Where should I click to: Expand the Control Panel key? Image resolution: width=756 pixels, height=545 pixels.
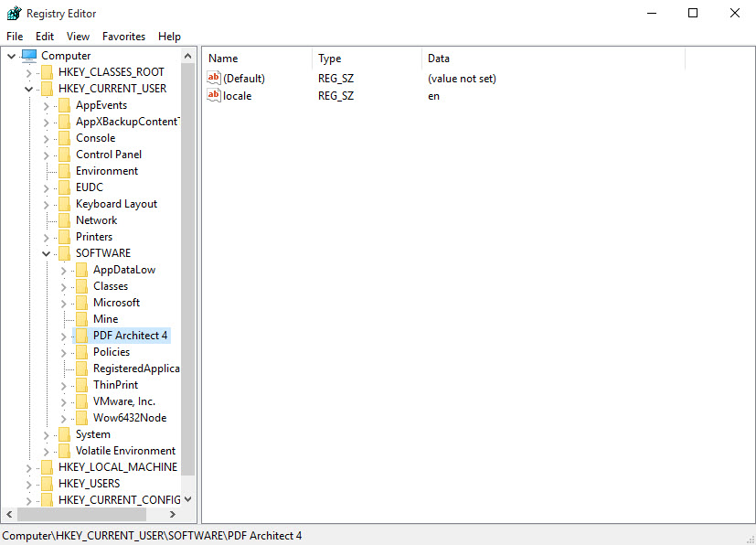45,155
